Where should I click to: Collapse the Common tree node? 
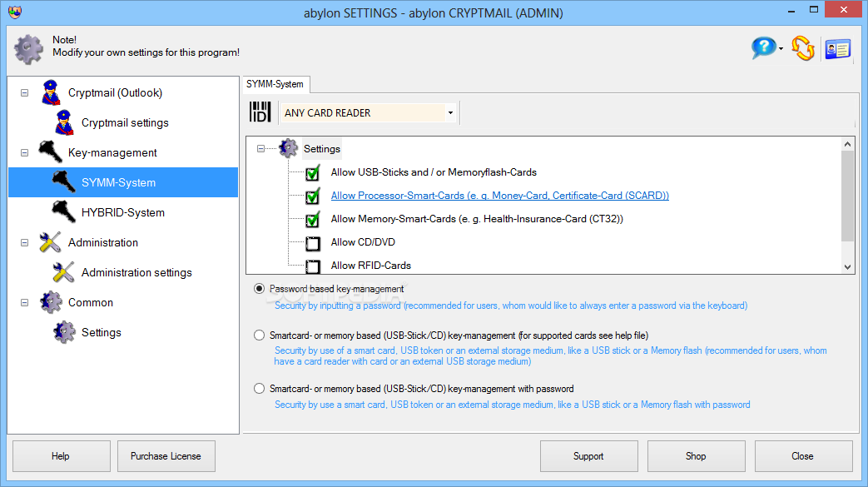click(24, 302)
